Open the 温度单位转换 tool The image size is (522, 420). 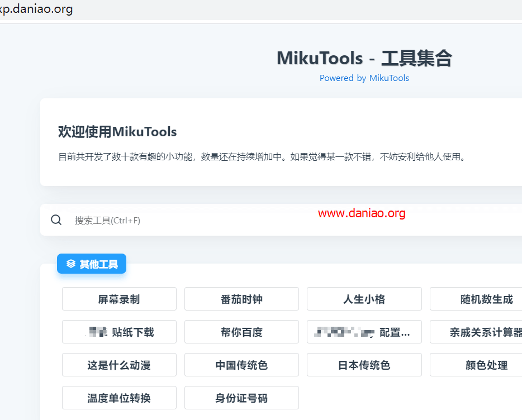[119, 398]
